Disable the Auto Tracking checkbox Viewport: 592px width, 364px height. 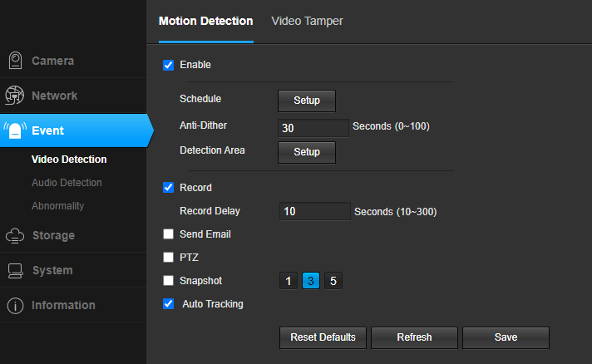(x=169, y=303)
